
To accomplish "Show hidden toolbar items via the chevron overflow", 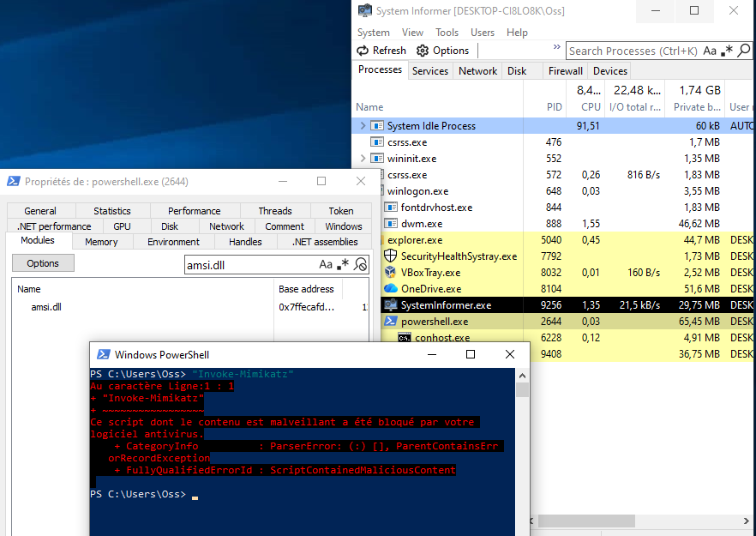I will pos(557,47).
